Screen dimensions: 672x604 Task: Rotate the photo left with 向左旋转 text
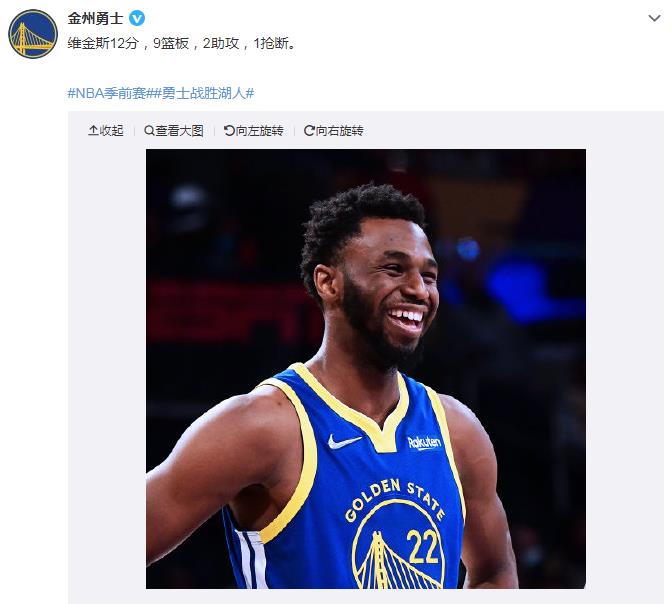[x=259, y=130]
